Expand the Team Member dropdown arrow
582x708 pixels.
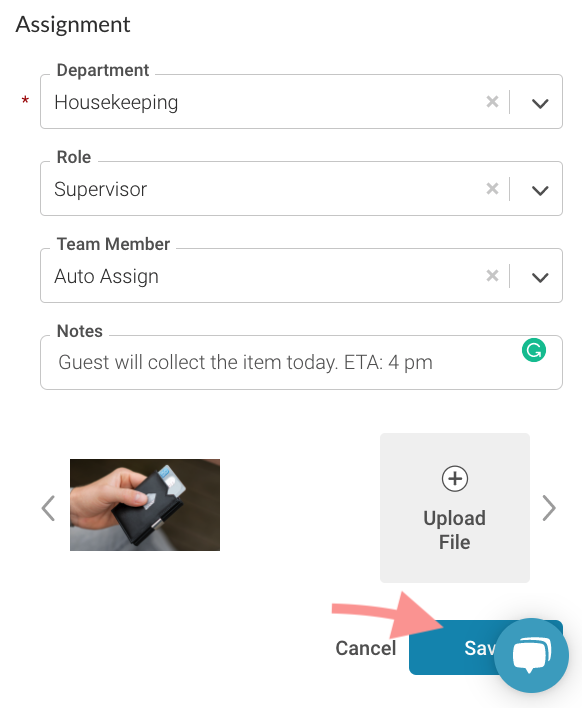pyautogui.click(x=540, y=277)
